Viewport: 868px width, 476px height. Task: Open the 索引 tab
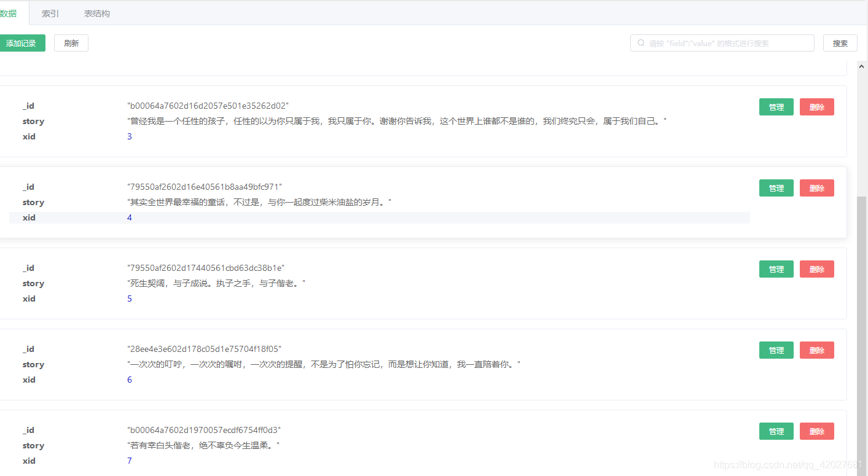(50, 14)
